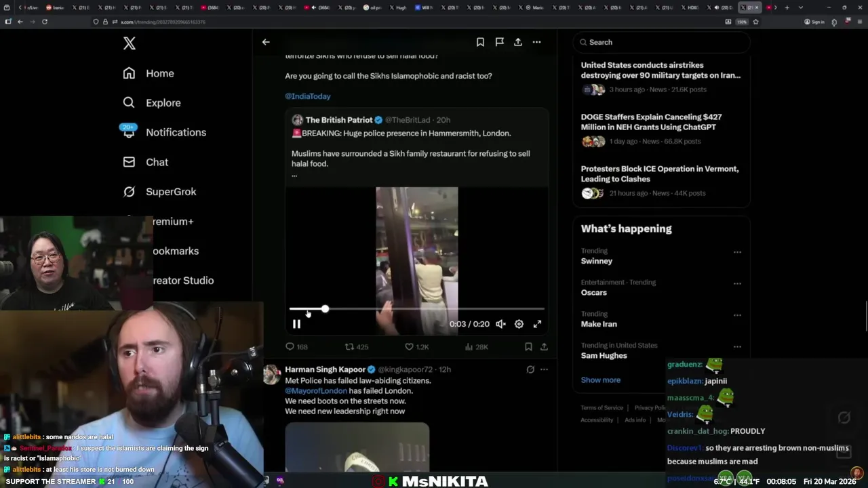Click the browser address bar URL
Screen dimensions: 868x488
(163, 22)
